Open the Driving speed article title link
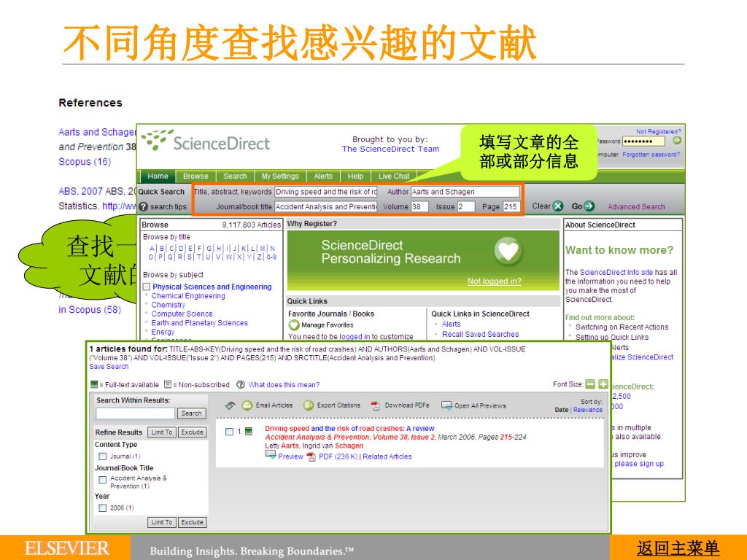747x560 pixels. 349,429
